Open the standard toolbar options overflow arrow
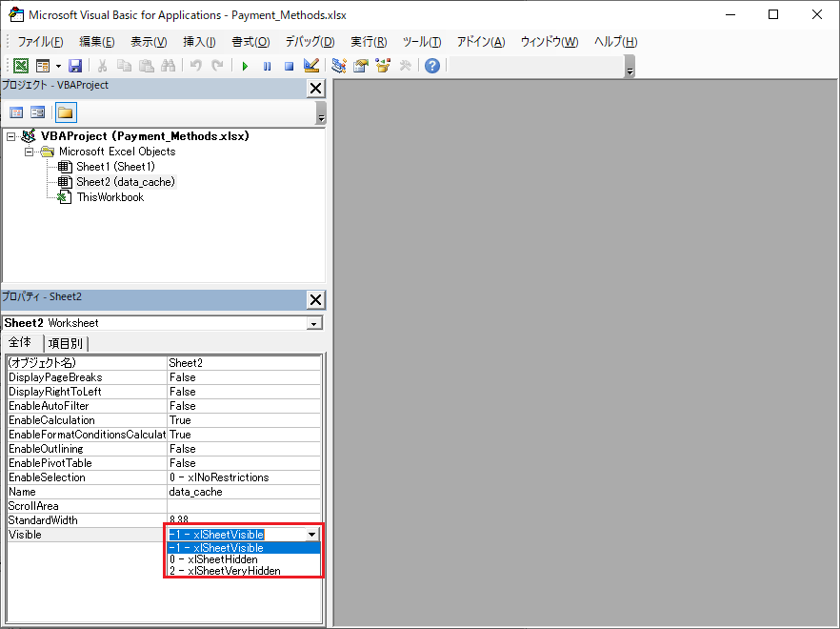This screenshot has width=840, height=629. (630, 67)
